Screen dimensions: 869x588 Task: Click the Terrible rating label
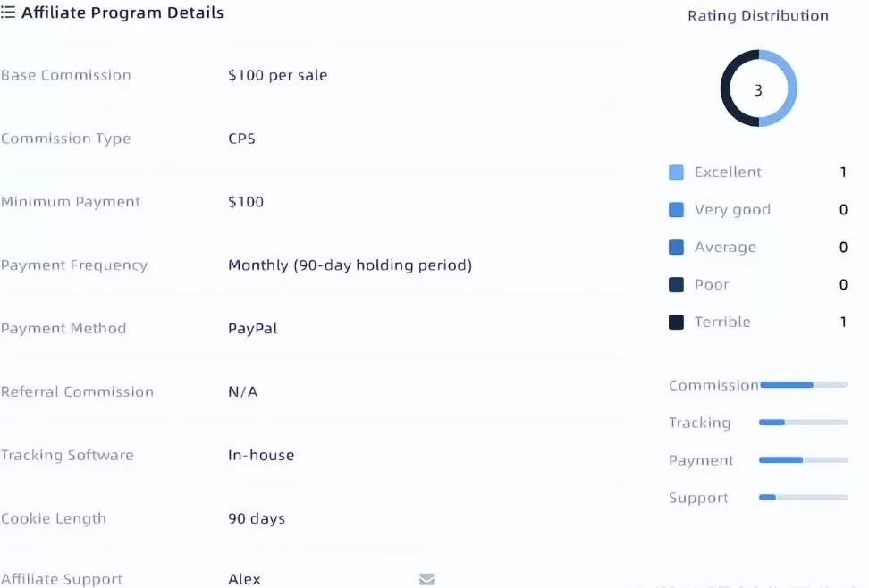(x=722, y=323)
